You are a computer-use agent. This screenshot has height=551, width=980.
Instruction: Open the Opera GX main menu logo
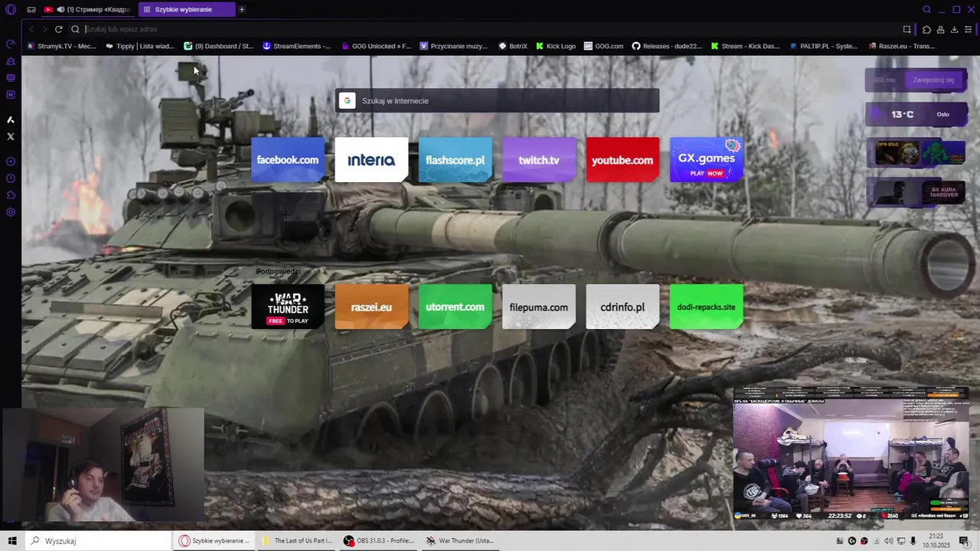[11, 9]
